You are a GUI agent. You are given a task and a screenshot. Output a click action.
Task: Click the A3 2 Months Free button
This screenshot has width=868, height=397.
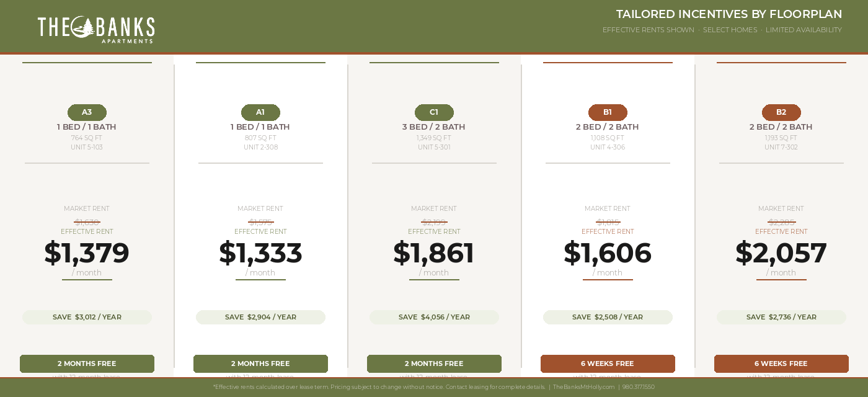(87, 364)
